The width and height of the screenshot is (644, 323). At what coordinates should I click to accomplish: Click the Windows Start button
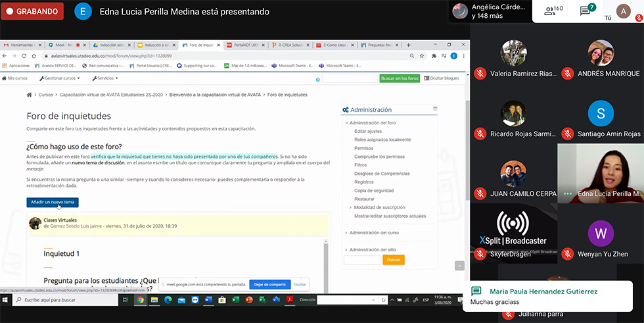(x=6, y=300)
